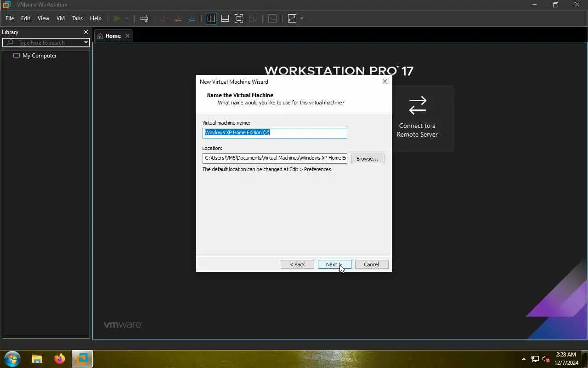This screenshot has width=588, height=368.
Task: Click the stretch guest display icon
Action: (292, 18)
